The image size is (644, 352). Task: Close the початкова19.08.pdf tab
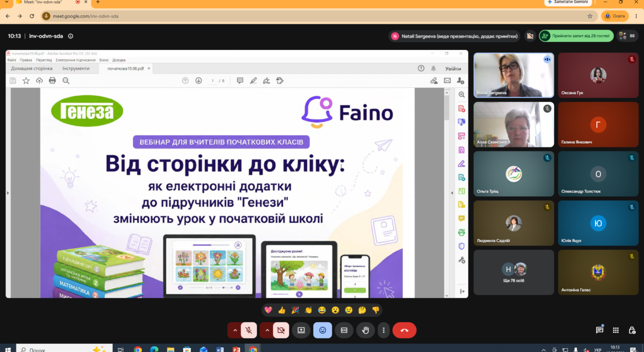click(149, 69)
